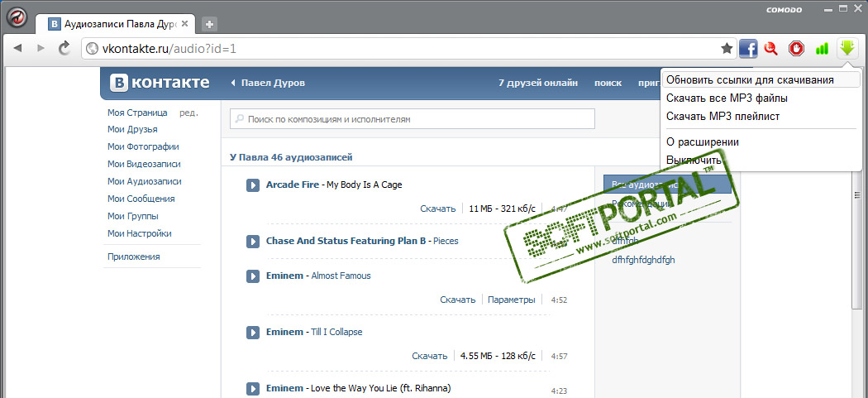This screenshot has height=398, width=868.
Task: Open a new tab with the plus button
Action: point(210,24)
